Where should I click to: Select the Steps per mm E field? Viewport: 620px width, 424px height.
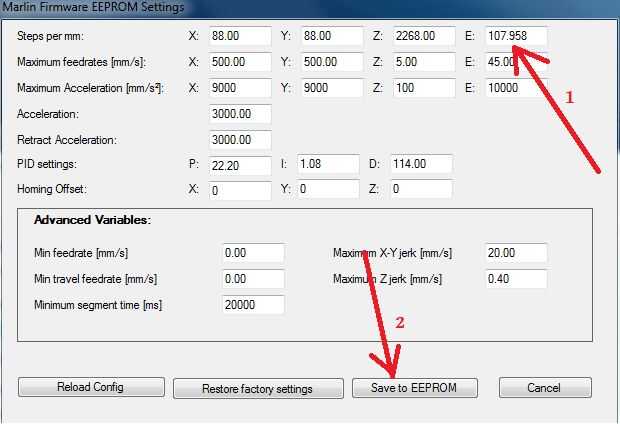516,36
